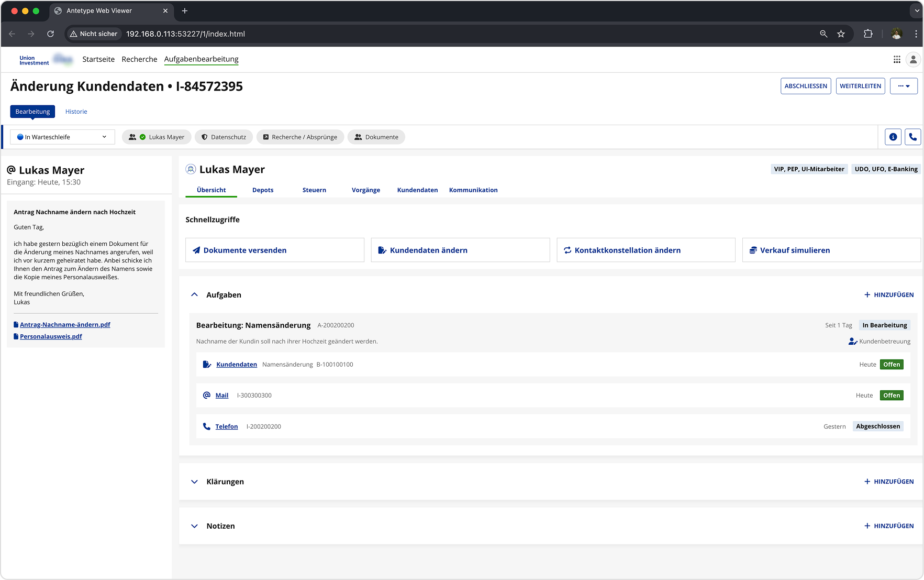Open the Telefon link I-200200200

(227, 426)
